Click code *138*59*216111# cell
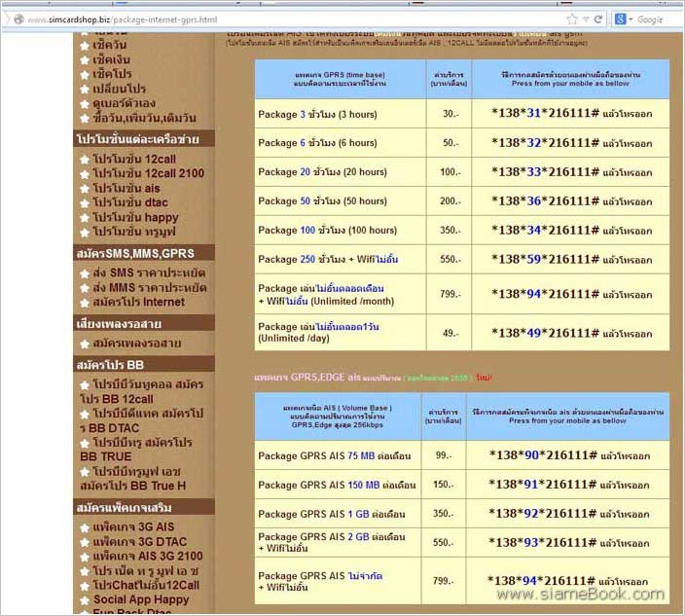This screenshot has height=616, width=685. click(x=570, y=260)
